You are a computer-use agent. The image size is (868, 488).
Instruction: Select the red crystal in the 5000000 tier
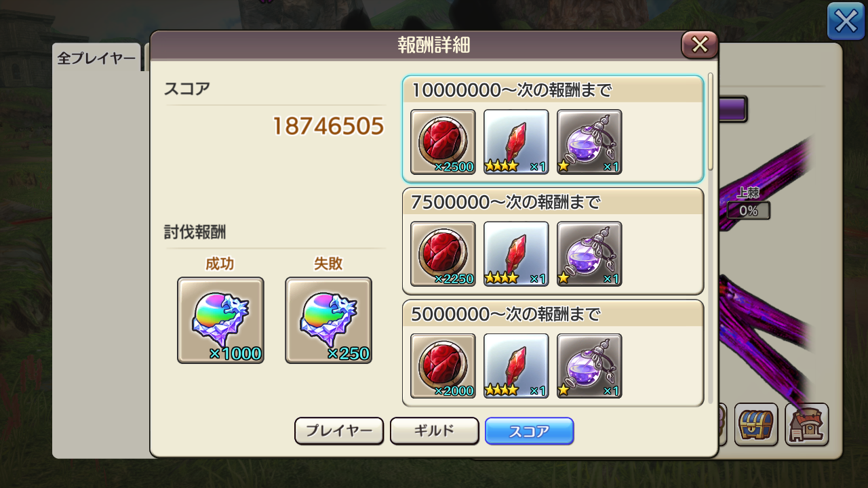(x=516, y=365)
